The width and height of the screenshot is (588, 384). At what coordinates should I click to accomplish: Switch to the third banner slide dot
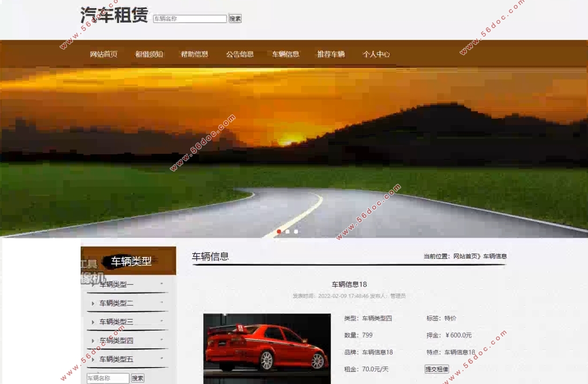pyautogui.click(x=296, y=232)
